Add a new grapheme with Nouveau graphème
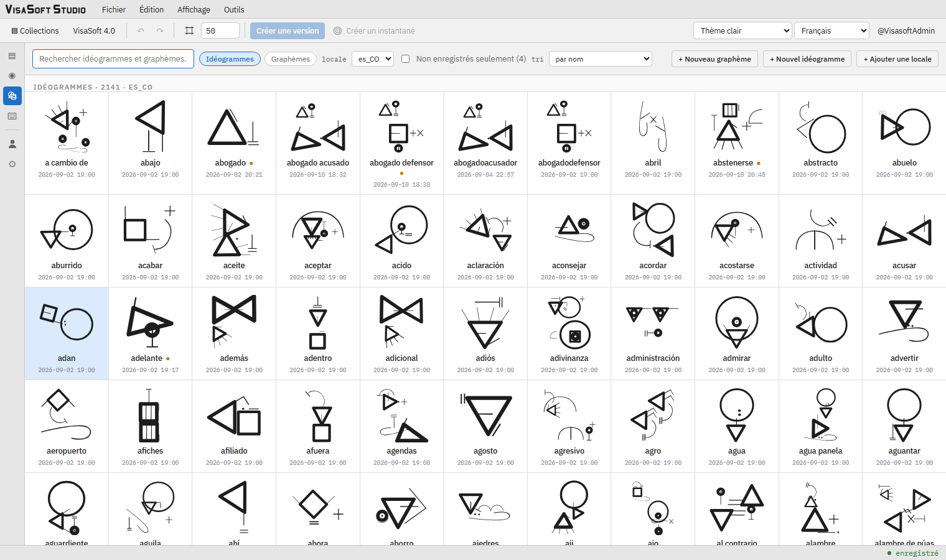 click(714, 59)
